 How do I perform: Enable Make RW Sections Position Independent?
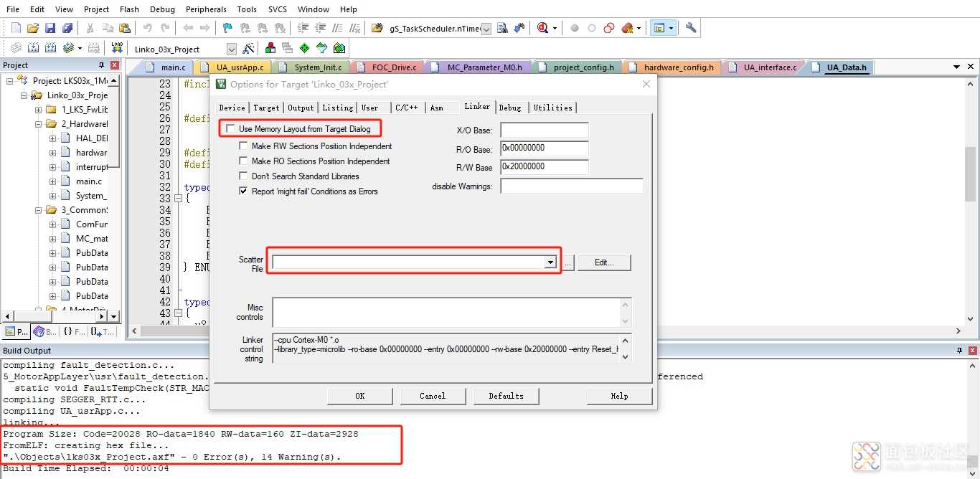pos(243,146)
